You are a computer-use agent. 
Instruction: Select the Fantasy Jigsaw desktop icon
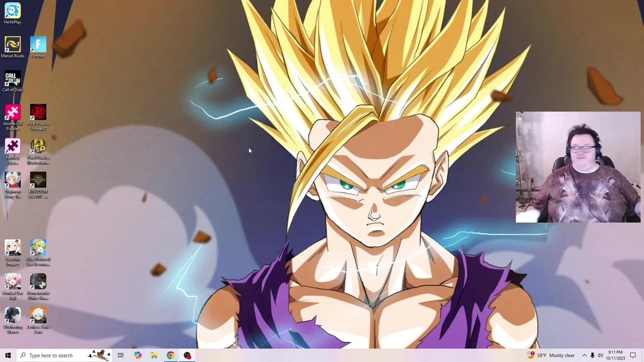pos(13,152)
